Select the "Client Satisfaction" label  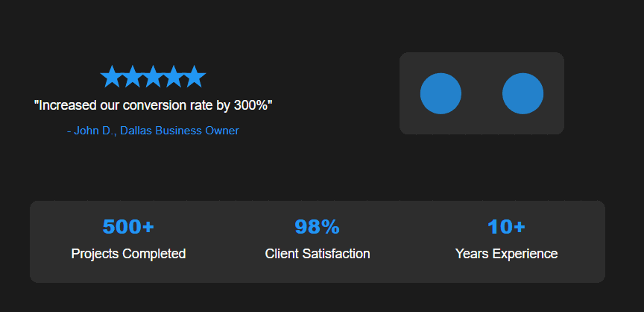(x=318, y=254)
